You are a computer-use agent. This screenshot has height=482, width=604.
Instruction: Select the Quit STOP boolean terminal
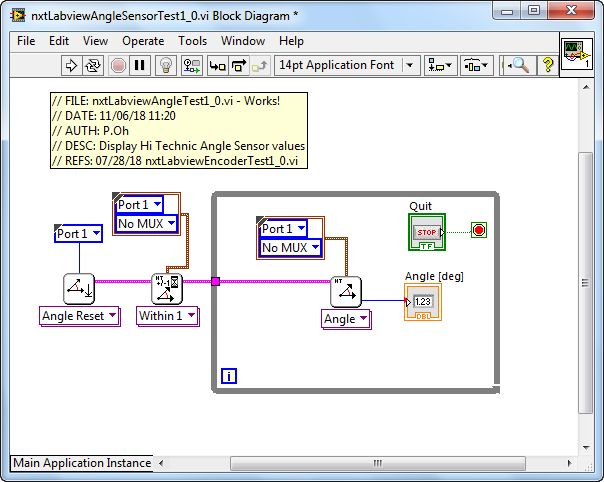[x=427, y=232]
